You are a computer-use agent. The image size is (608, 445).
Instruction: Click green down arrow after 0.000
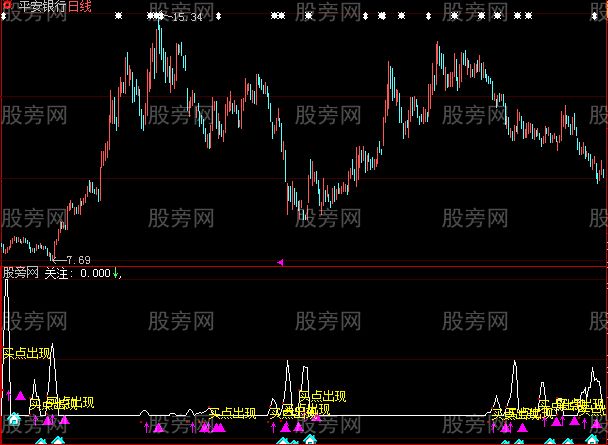pos(115,273)
